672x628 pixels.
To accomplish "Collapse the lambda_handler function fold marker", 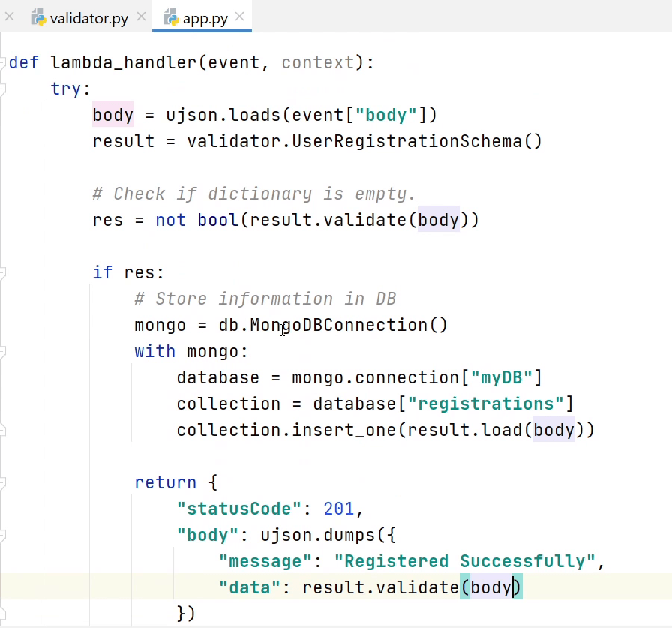I will click(3, 63).
